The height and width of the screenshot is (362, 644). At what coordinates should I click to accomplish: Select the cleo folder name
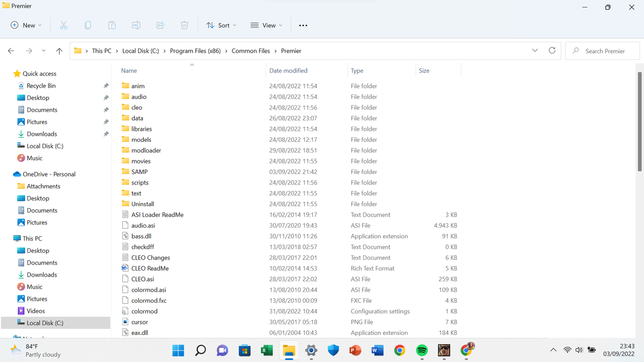(x=137, y=108)
